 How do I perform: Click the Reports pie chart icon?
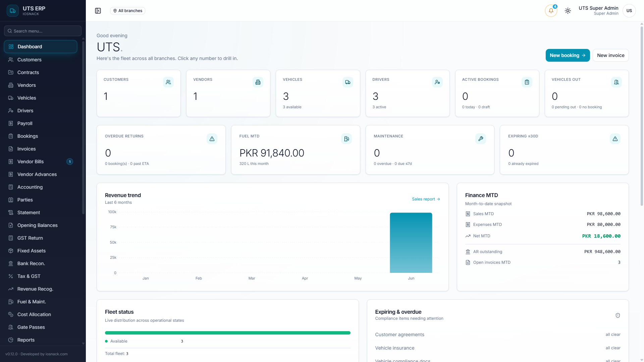pos(11,340)
